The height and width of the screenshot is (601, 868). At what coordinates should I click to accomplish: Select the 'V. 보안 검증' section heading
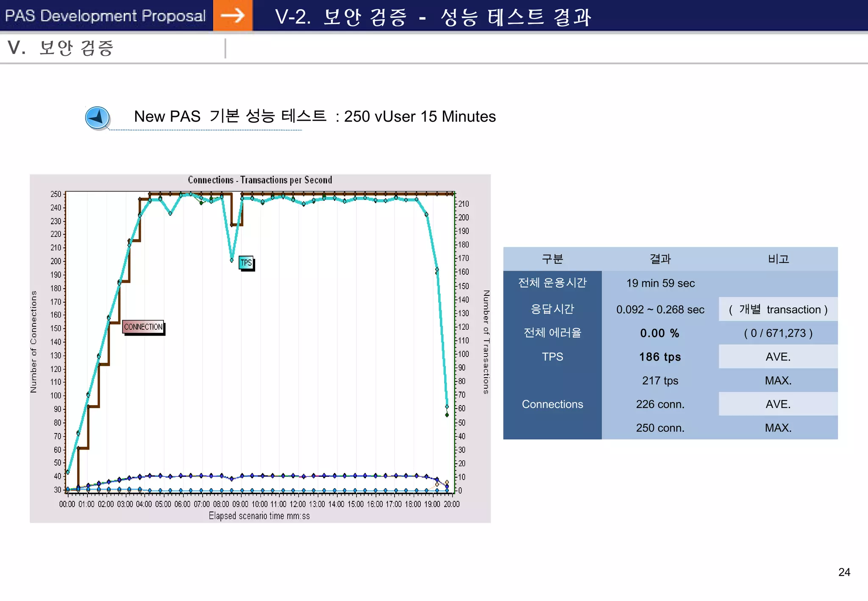[x=60, y=47]
